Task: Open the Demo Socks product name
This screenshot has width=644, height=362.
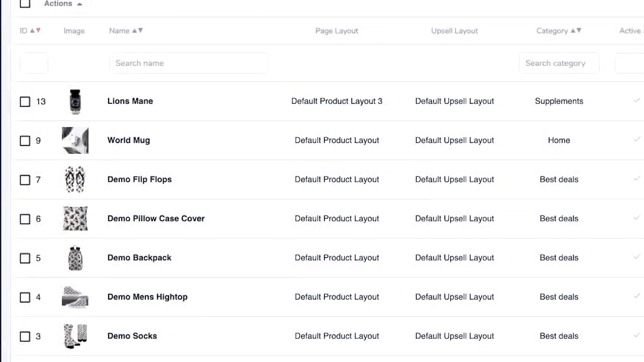Action: click(132, 336)
